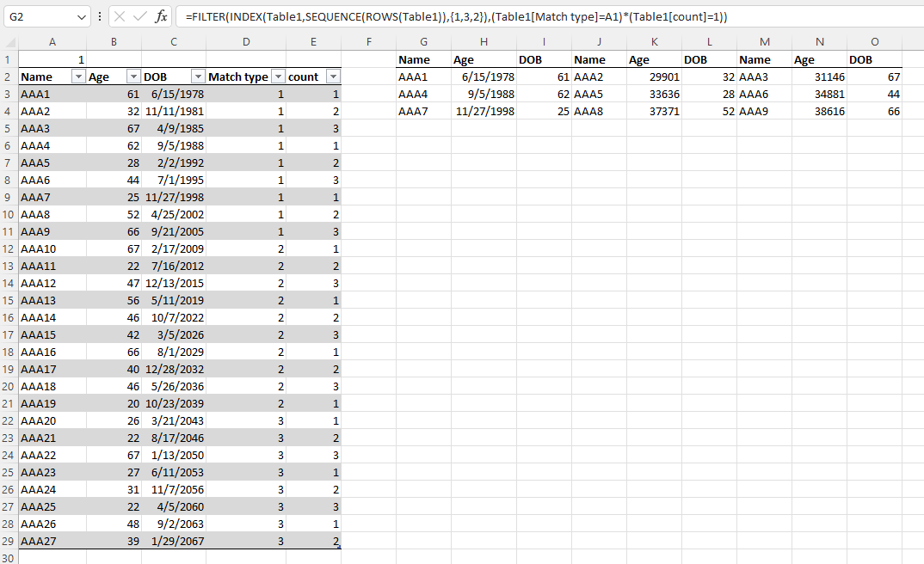Open the count column filter dropdown

(334, 77)
